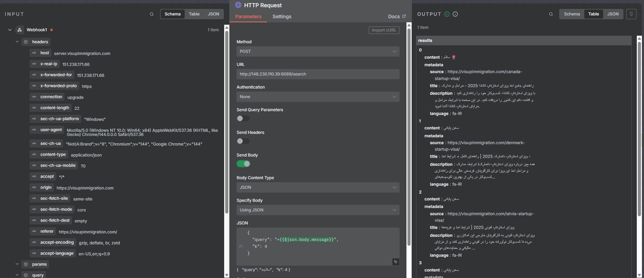Image resolution: width=644 pixels, height=278 pixels.
Task: Click the HTTP Request globe icon
Action: [238, 5]
